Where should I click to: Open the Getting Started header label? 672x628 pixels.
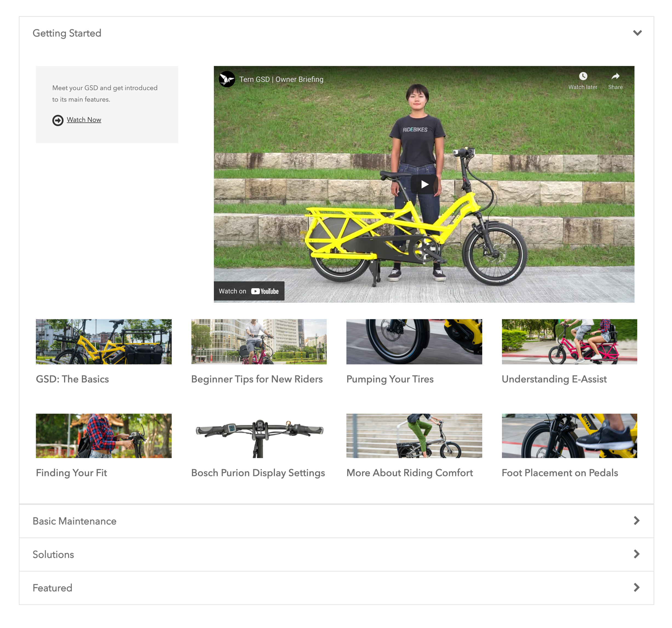coord(67,33)
